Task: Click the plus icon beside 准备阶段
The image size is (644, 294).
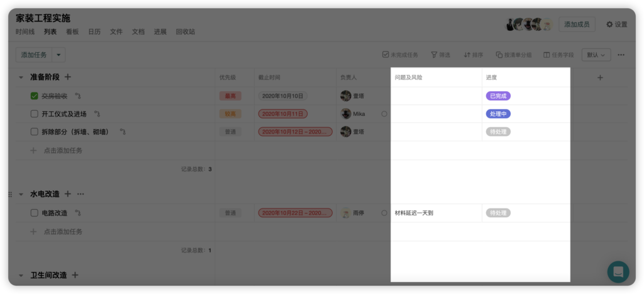Action: coord(68,77)
